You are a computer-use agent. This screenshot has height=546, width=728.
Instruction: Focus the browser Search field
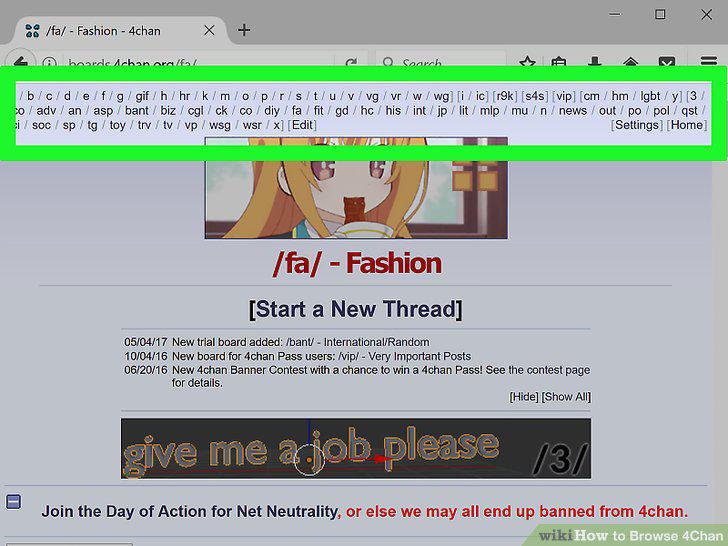(441, 61)
